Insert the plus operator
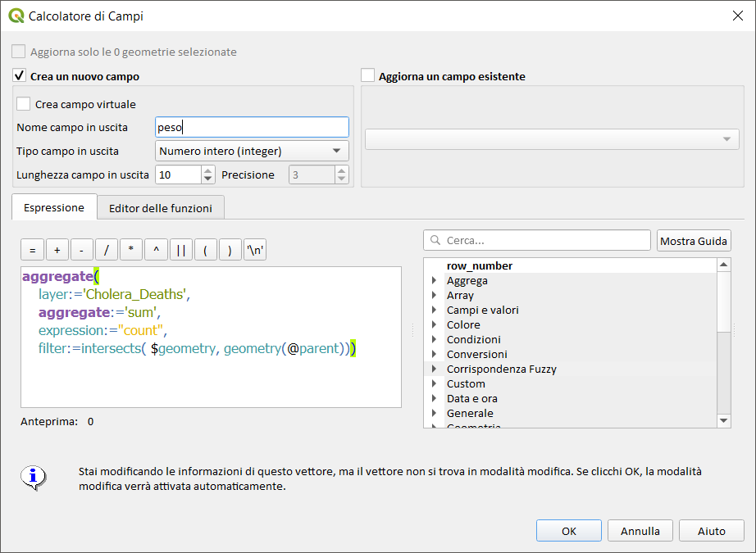 pos(57,250)
